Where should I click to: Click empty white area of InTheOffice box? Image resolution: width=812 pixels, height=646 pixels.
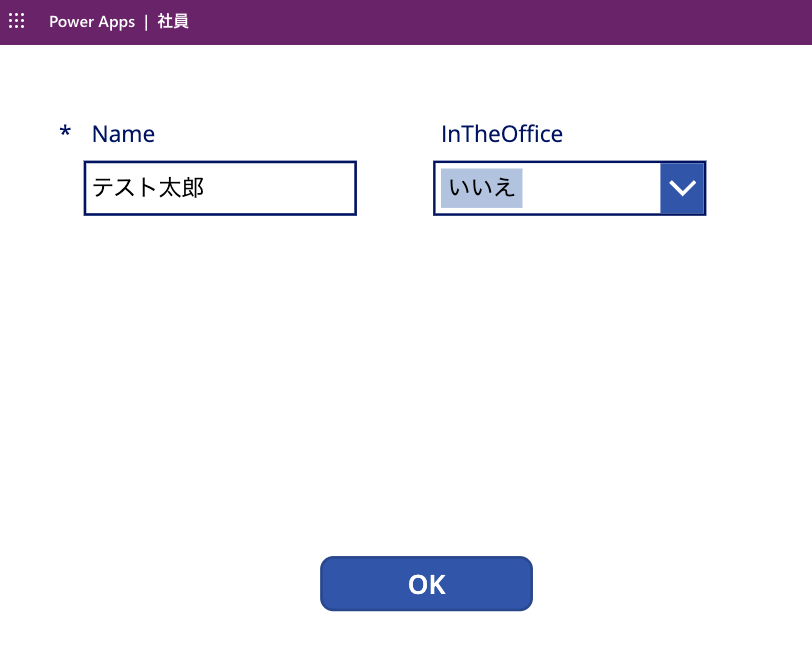click(x=590, y=188)
